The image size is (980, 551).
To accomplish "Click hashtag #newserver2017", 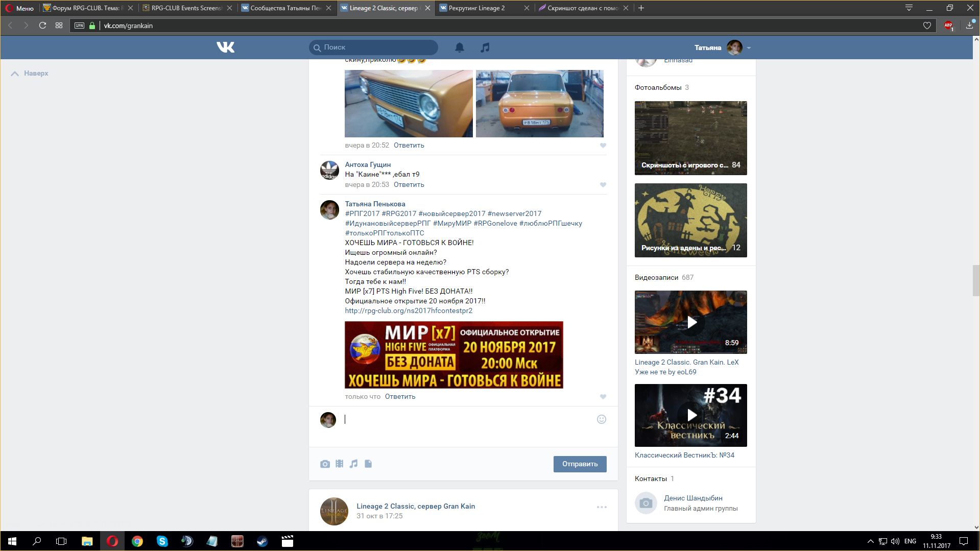I will tap(514, 213).
